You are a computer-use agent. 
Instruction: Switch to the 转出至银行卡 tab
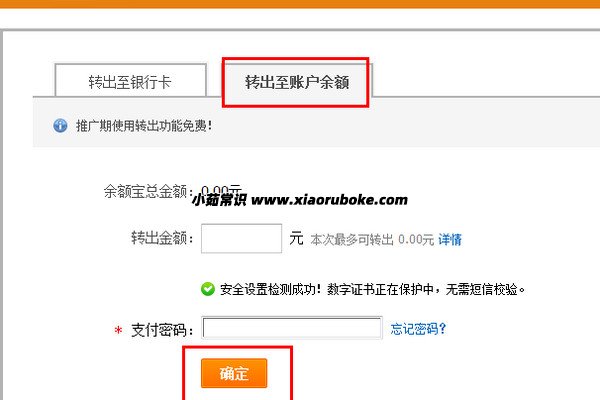[130, 80]
